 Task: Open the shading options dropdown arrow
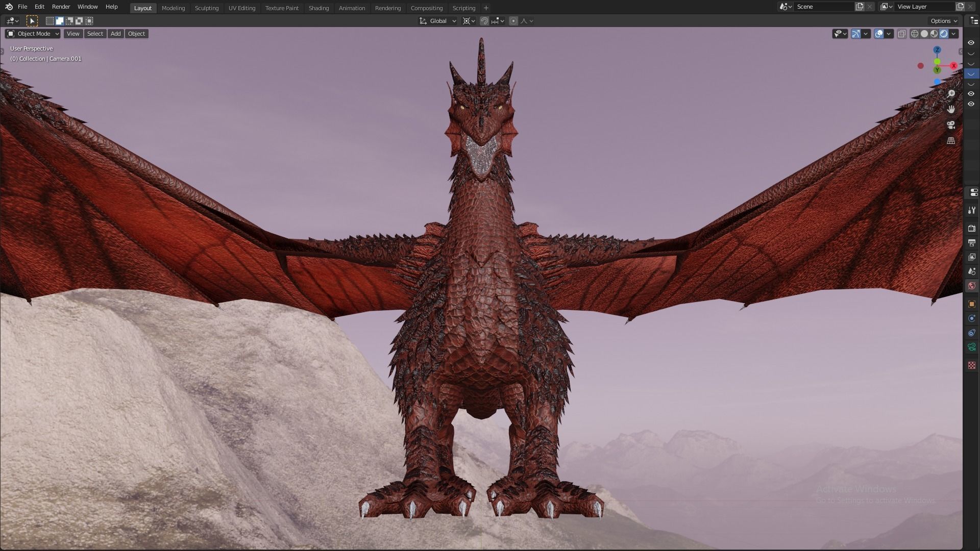pyautogui.click(x=953, y=34)
